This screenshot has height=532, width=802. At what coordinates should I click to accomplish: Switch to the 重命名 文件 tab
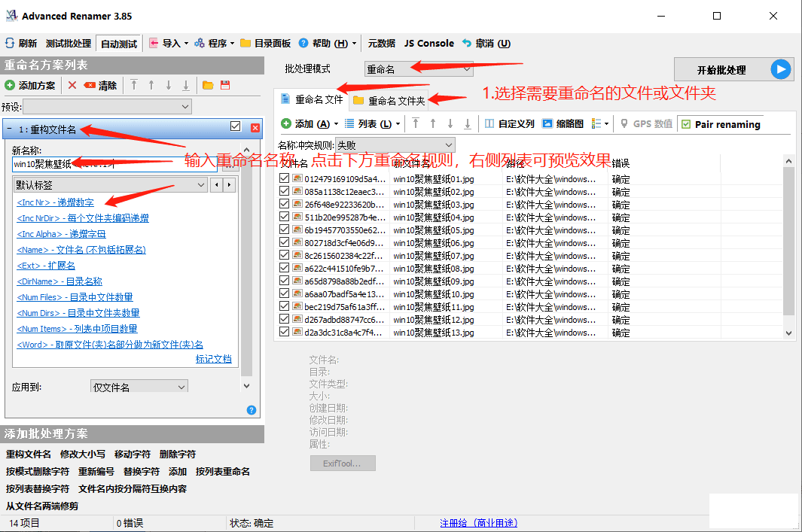tap(312, 99)
